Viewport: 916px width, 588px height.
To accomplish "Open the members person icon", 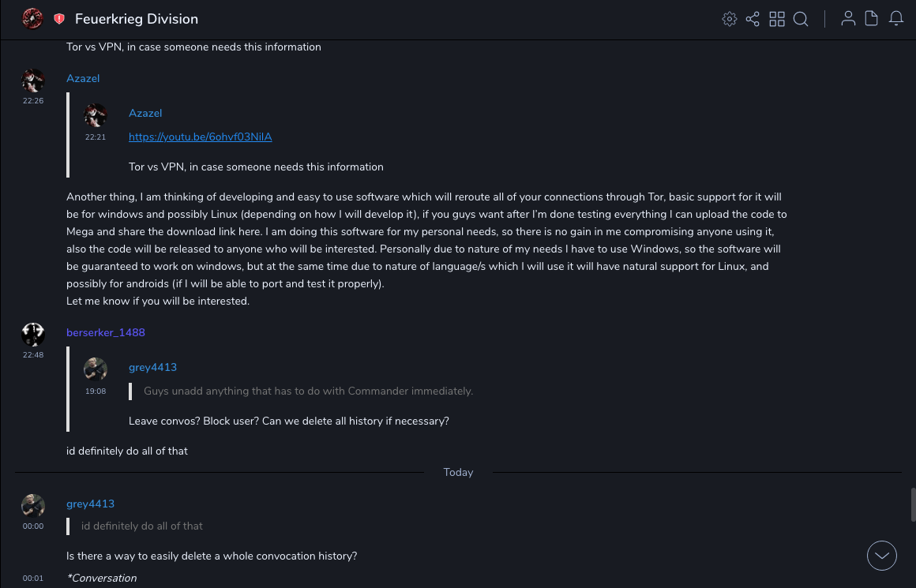I will click(x=848, y=19).
